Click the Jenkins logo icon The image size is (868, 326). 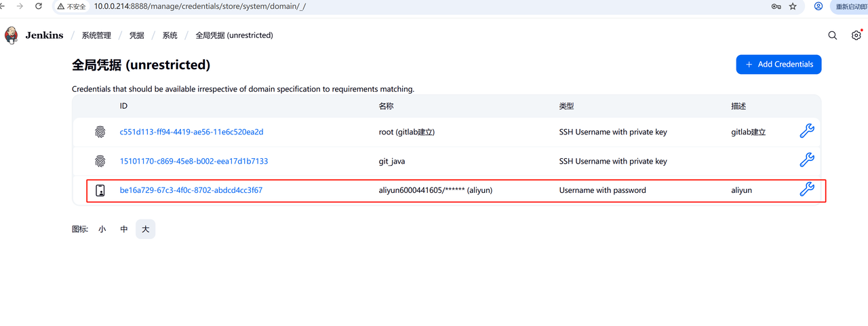pos(12,35)
